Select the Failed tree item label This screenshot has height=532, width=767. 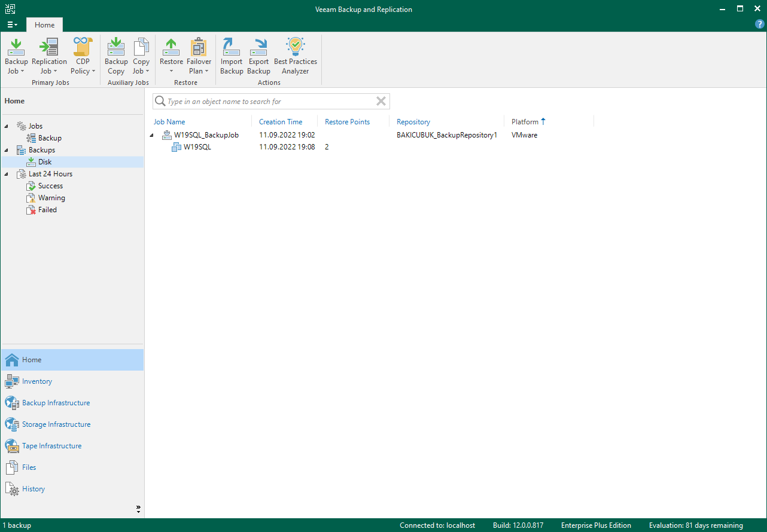coord(47,210)
